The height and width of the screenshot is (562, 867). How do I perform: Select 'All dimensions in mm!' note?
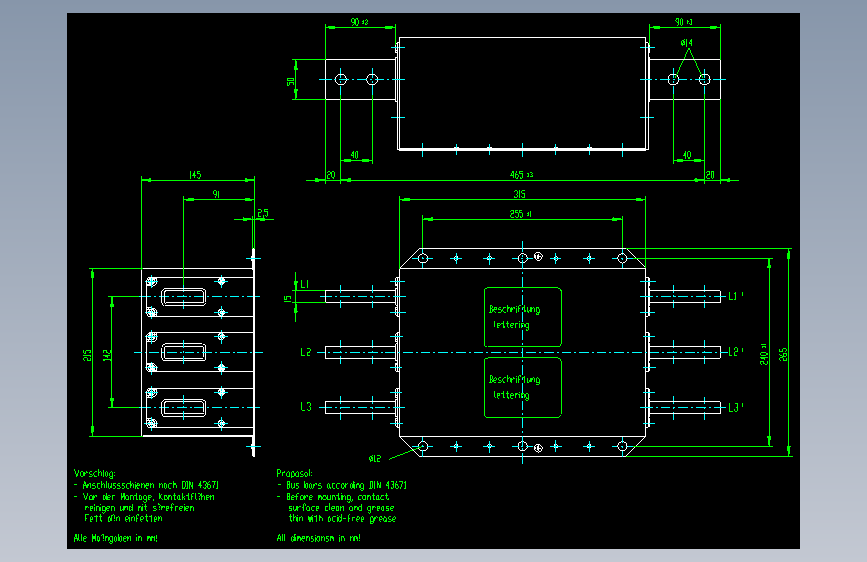click(318, 538)
